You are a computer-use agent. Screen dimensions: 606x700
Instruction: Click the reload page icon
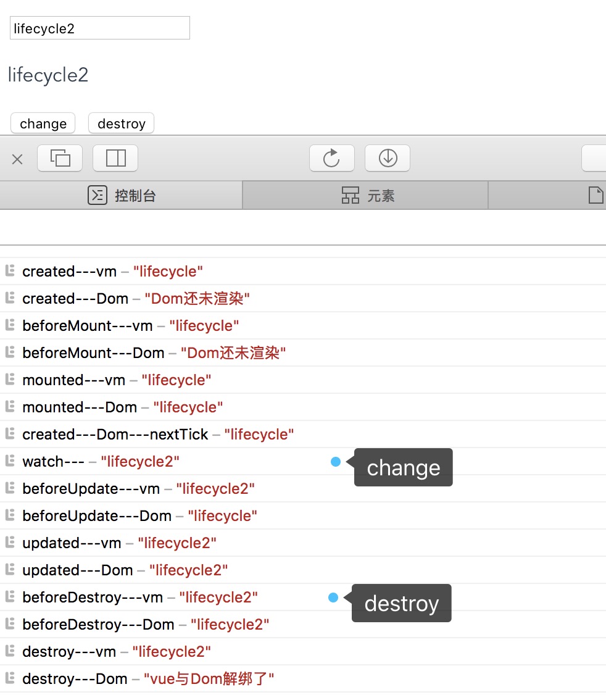point(331,159)
